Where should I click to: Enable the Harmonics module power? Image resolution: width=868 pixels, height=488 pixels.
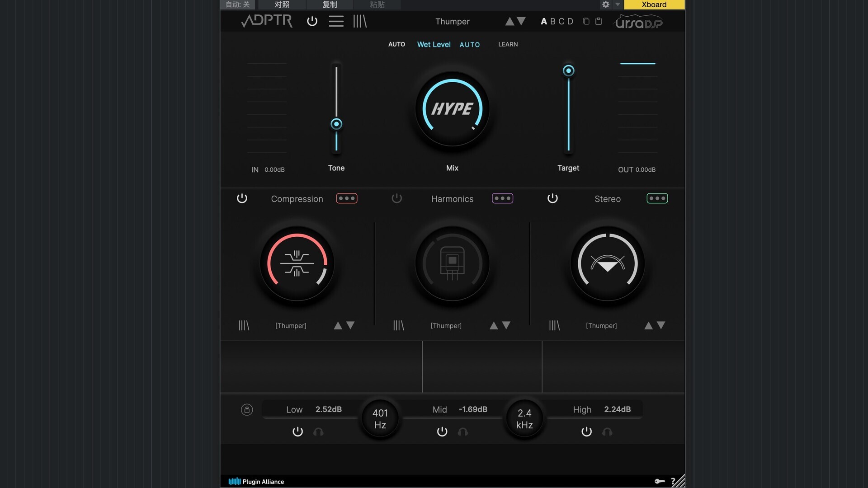[396, 198]
